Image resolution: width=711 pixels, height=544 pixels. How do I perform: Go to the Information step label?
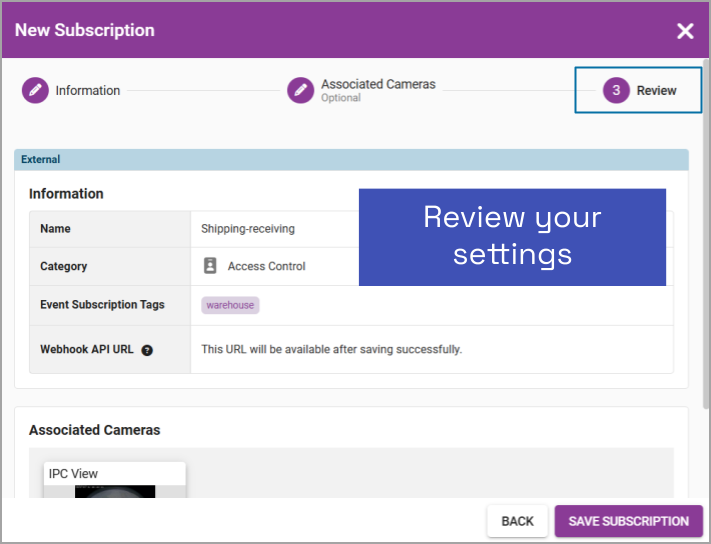click(x=88, y=91)
